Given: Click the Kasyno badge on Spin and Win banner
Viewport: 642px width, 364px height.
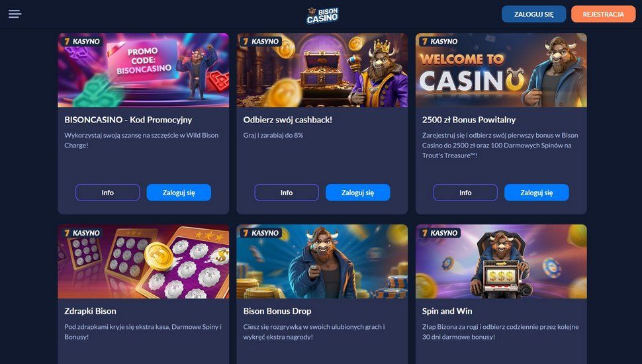Looking at the screenshot, I should coord(439,233).
